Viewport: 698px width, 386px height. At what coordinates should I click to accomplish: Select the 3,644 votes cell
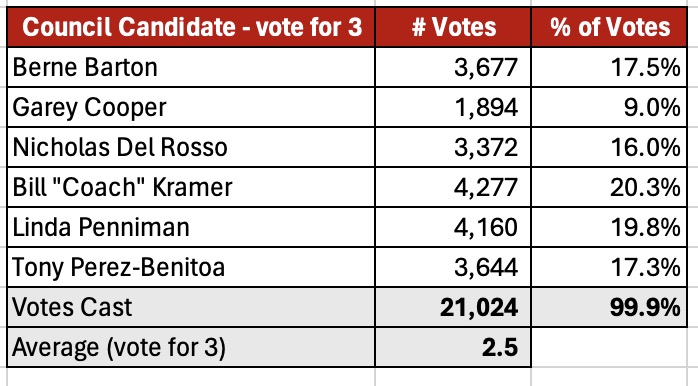453,267
